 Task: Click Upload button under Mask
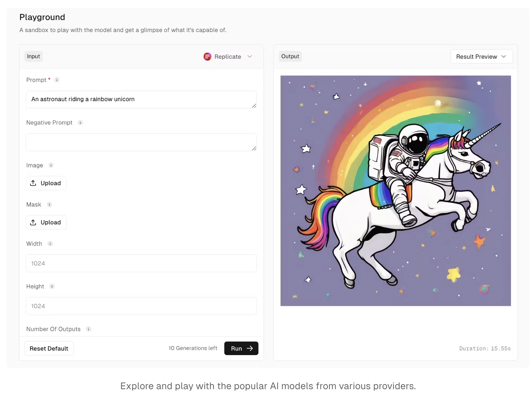46,222
